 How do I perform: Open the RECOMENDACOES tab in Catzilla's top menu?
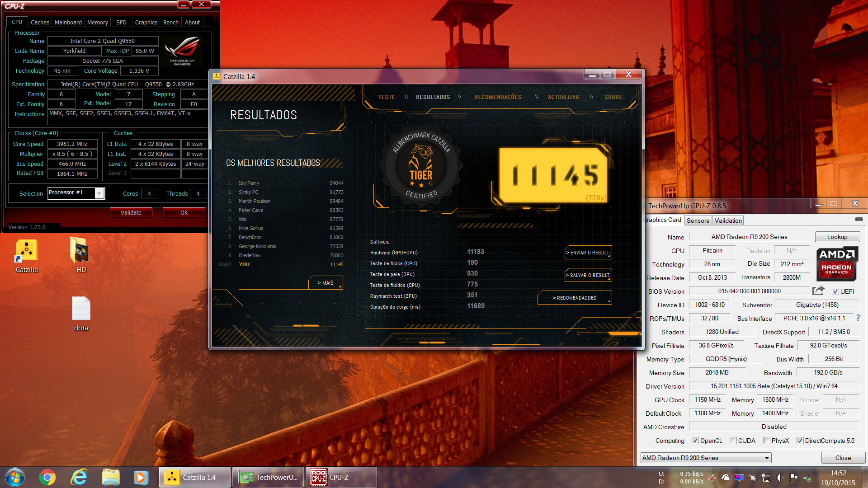(498, 97)
